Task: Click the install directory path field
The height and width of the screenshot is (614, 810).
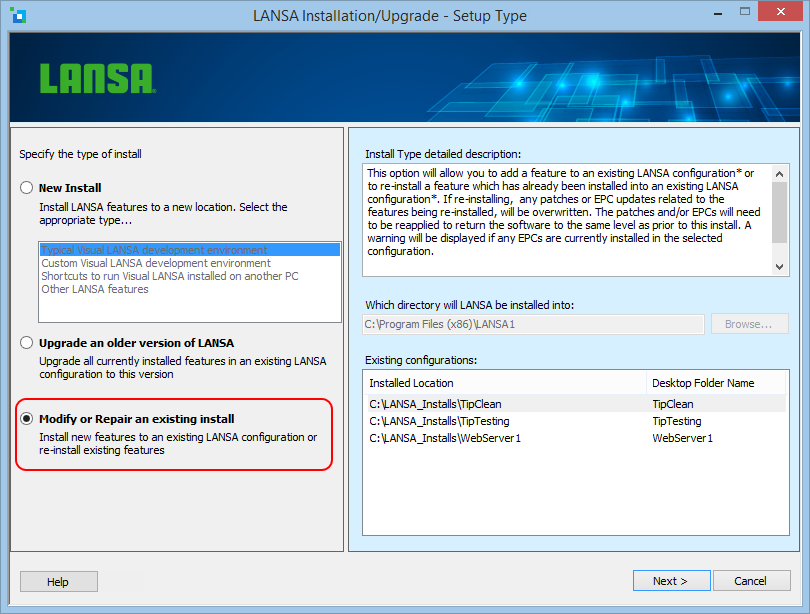Action: click(533, 324)
